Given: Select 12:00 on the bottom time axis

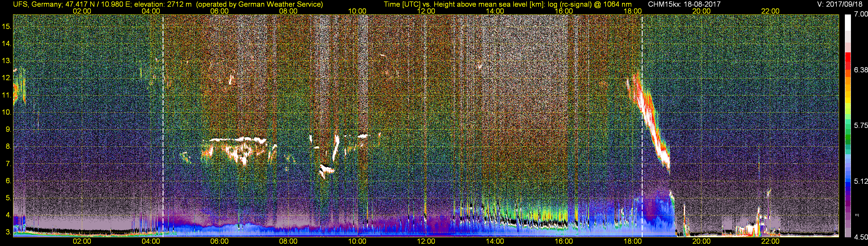Looking at the screenshot, I should click(426, 241).
